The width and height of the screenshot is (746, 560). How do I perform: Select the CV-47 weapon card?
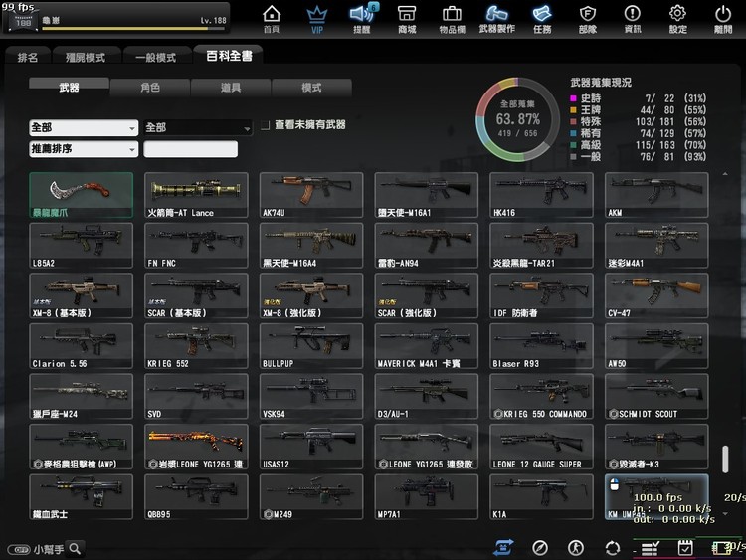tap(657, 295)
